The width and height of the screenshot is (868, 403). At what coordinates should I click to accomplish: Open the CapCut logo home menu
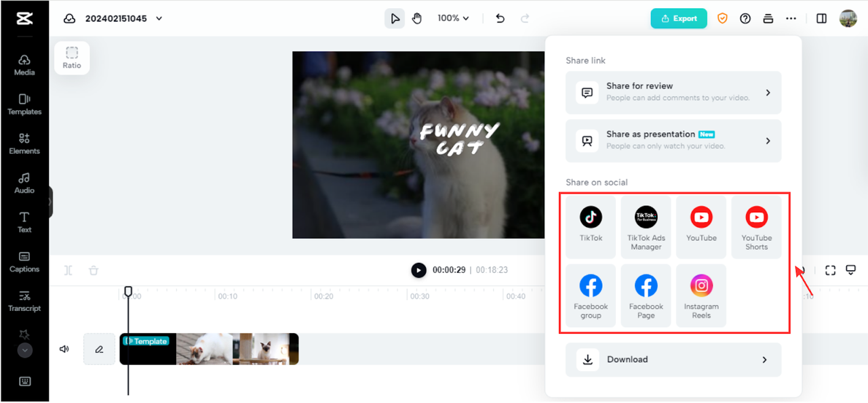[x=24, y=18]
